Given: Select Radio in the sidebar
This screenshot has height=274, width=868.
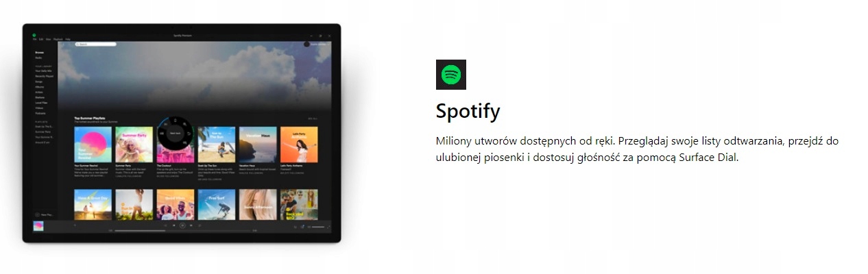Looking at the screenshot, I should pos(38,58).
